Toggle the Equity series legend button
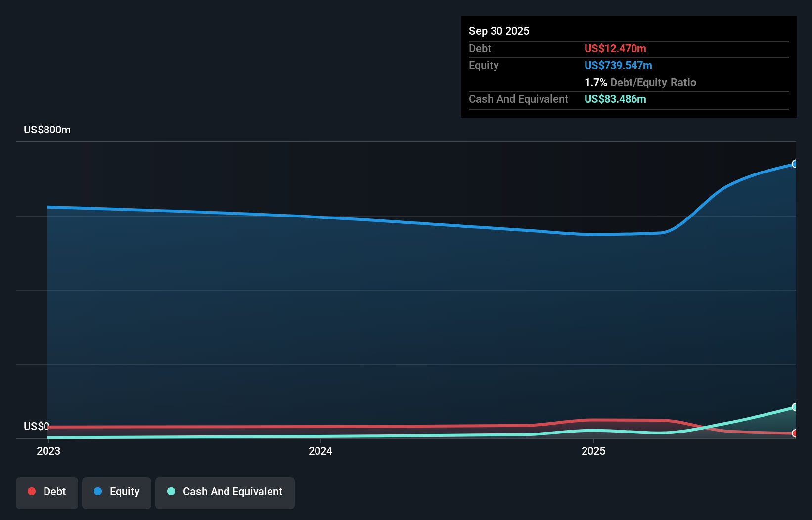The image size is (812, 520). [117, 493]
